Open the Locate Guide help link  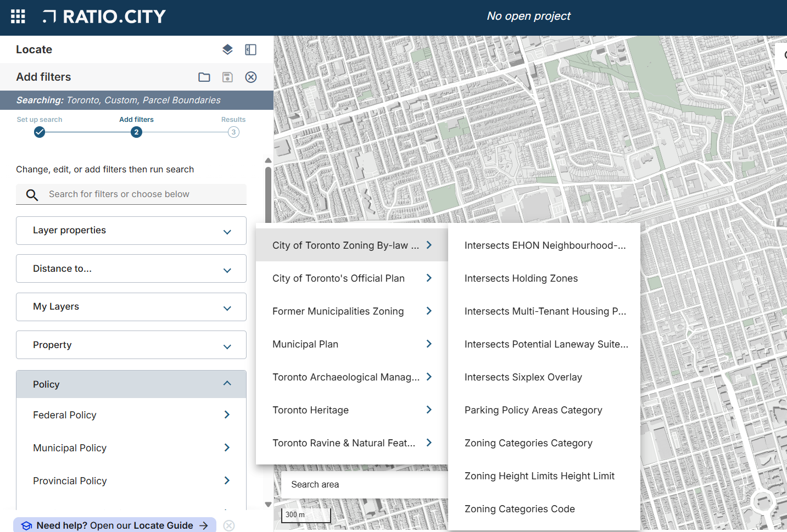pos(115,525)
